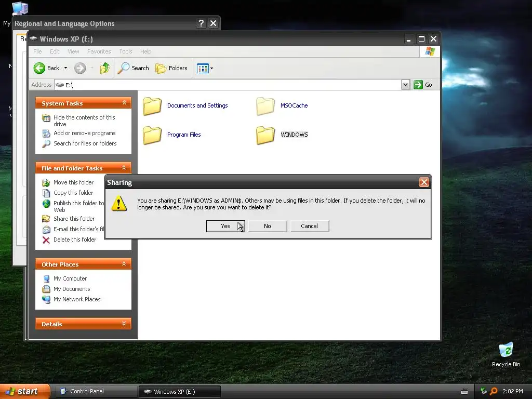Click the Share this folder icon
This screenshot has width=532, height=399.
pyautogui.click(x=46, y=219)
